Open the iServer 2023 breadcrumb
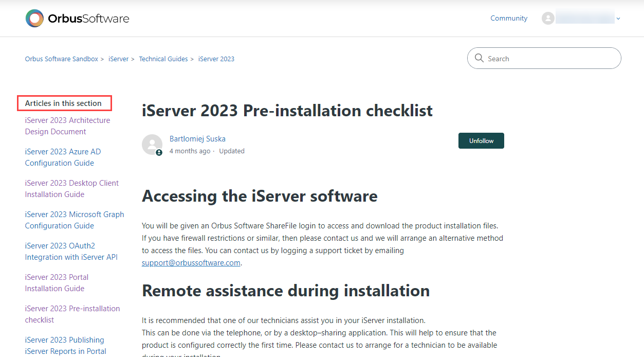Image resolution: width=644 pixels, height=357 pixels. 216,59
